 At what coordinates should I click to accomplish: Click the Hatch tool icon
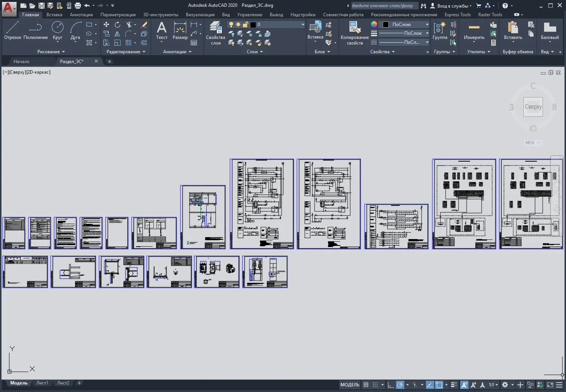coord(90,43)
